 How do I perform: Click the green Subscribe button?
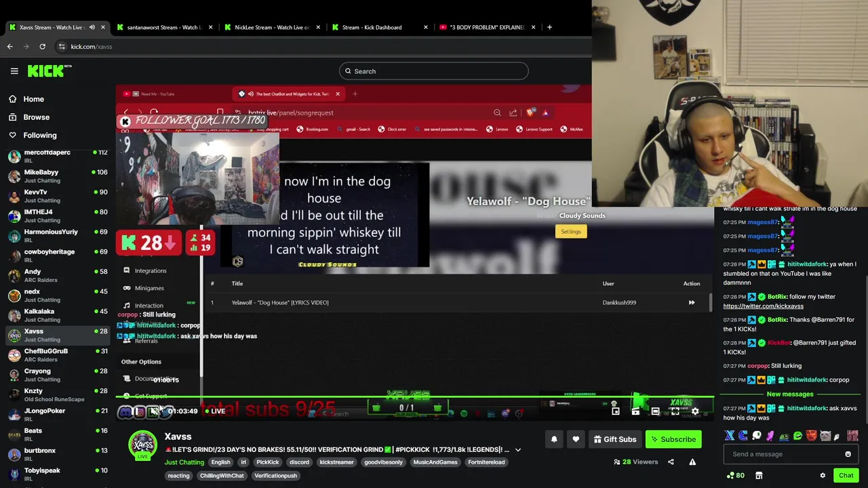coord(673,439)
